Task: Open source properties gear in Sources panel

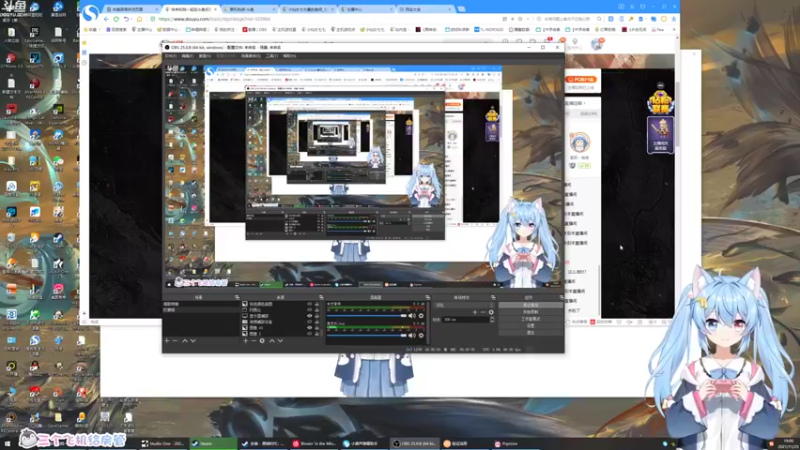Action: (262, 340)
